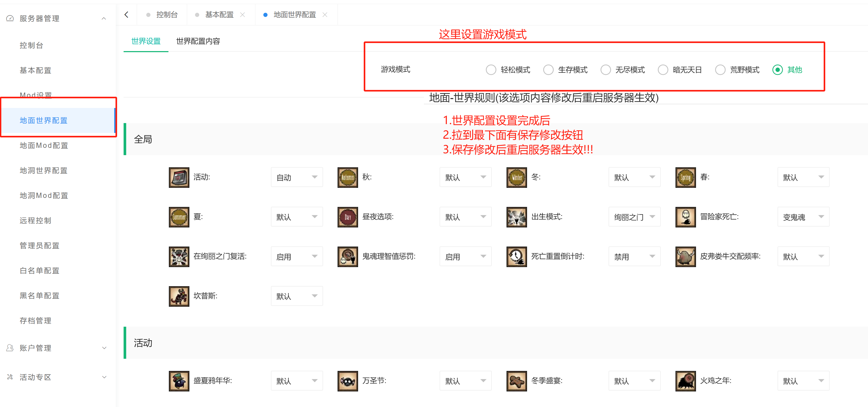Click the 火鸡之年 gobbler icon
Viewport: 868px width, 407px height.
pyautogui.click(x=686, y=381)
